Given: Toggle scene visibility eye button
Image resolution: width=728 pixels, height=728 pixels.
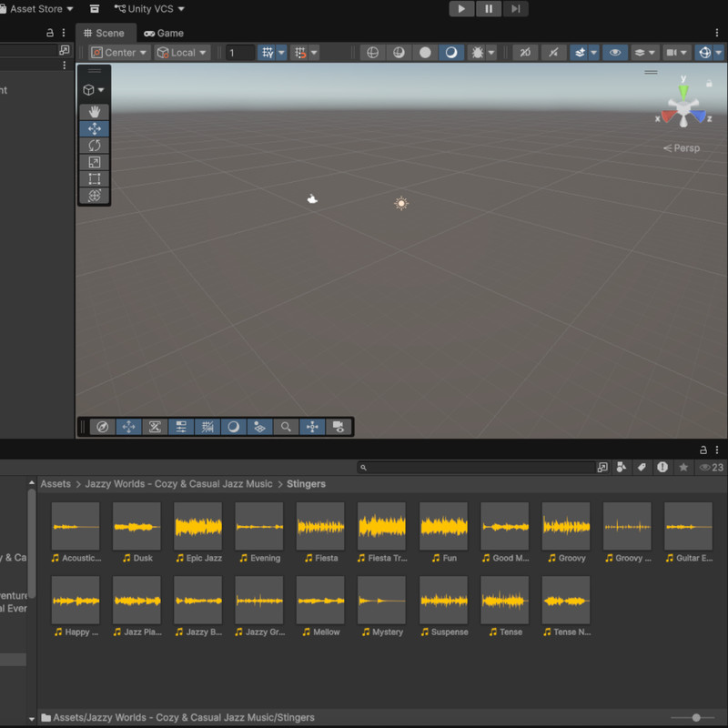Looking at the screenshot, I should [615, 53].
